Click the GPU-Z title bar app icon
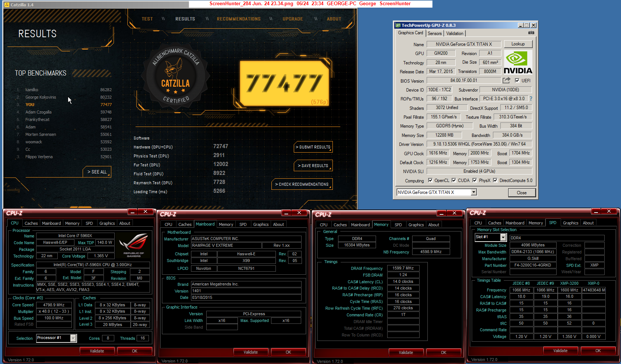The image size is (621, 364). [x=398, y=25]
